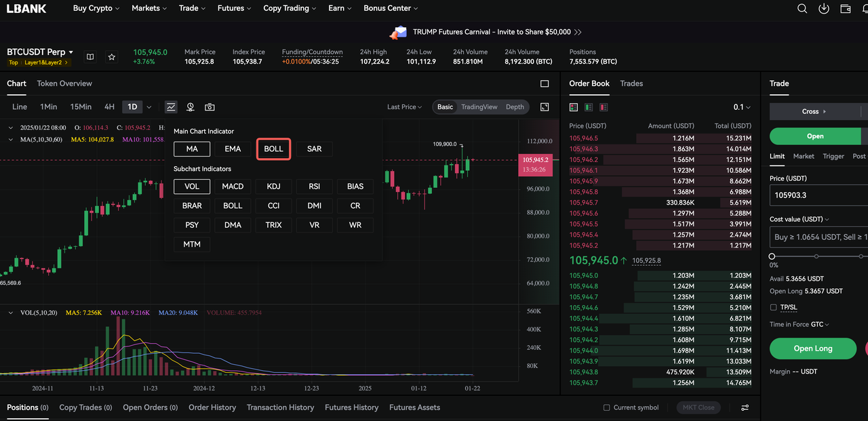Expand the BTCUSDT Perp pair dropdown
Viewport: 868px width, 421px height.
71,52
